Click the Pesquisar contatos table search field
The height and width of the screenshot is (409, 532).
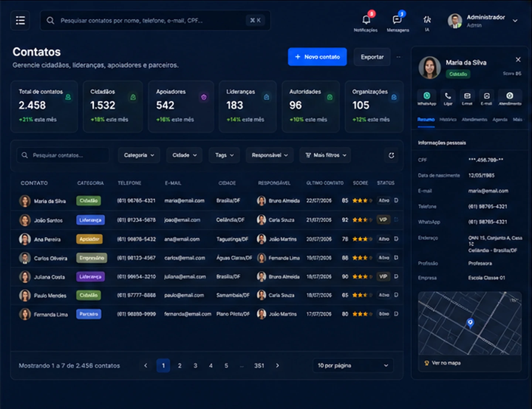63,155
